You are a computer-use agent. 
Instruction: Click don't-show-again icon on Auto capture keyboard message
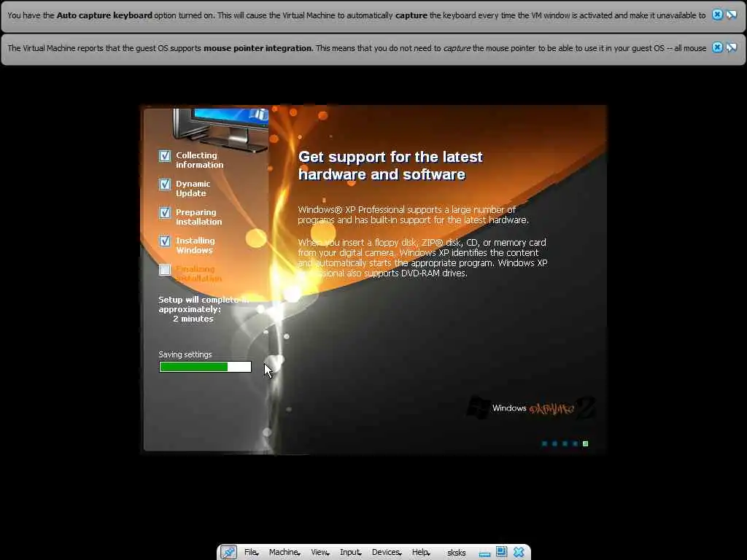(x=731, y=15)
